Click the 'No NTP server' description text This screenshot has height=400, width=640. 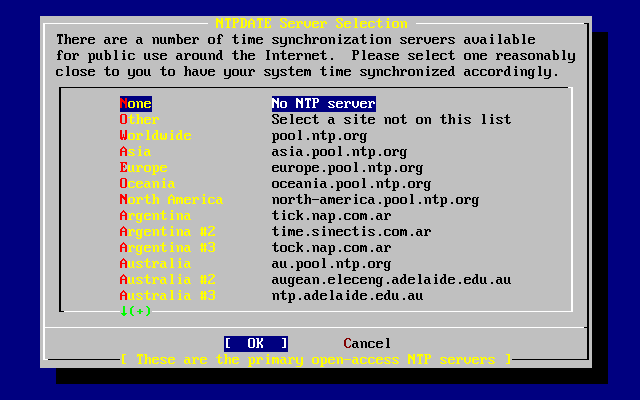(x=323, y=104)
